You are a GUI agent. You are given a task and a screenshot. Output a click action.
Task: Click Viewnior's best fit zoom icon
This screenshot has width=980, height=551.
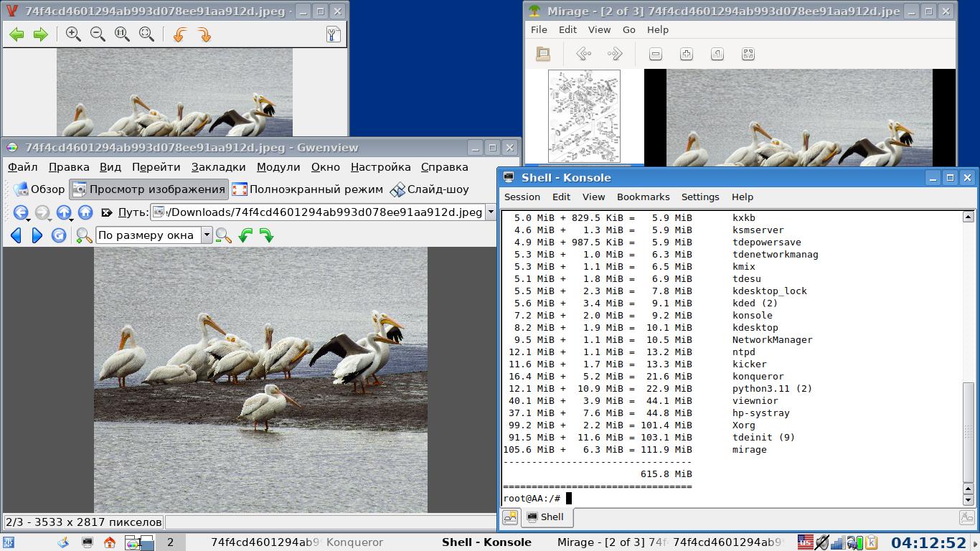pyautogui.click(x=146, y=34)
